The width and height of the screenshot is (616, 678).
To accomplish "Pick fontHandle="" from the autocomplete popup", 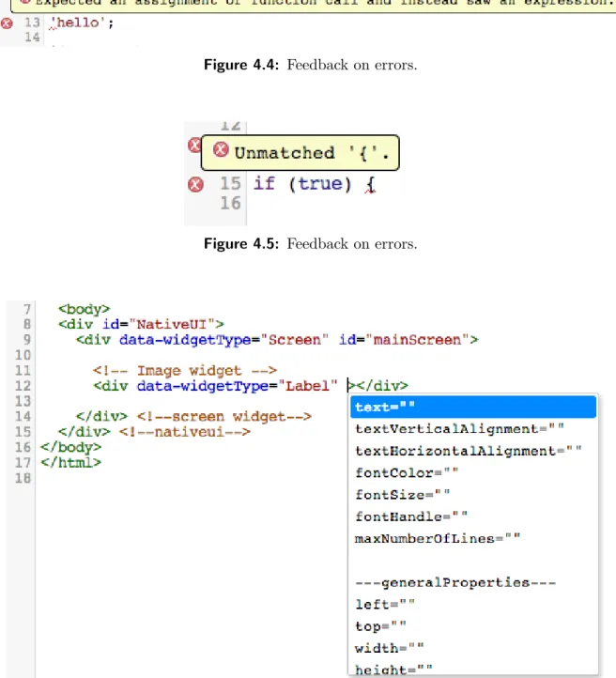I will coord(473,516).
